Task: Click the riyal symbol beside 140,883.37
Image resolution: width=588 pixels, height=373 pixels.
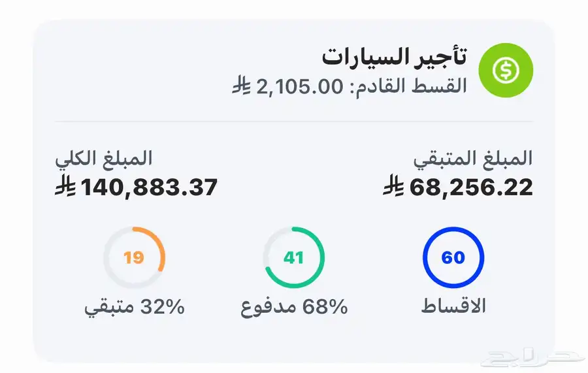Action: (65, 185)
